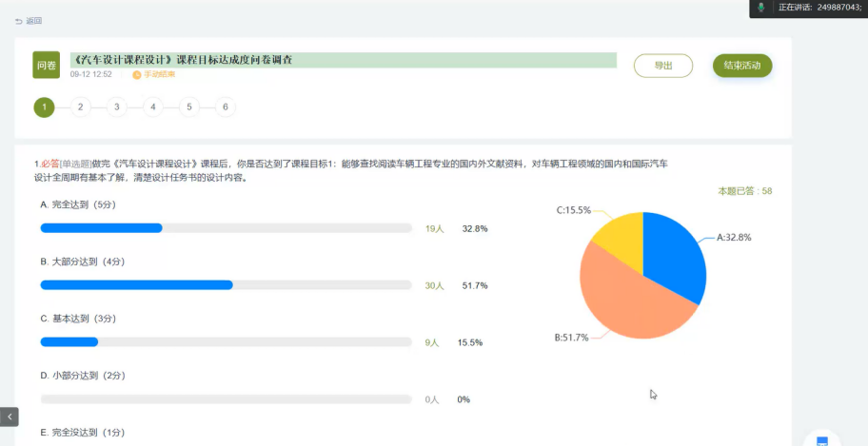Jump to question 2
The width and height of the screenshot is (868, 446).
point(80,107)
